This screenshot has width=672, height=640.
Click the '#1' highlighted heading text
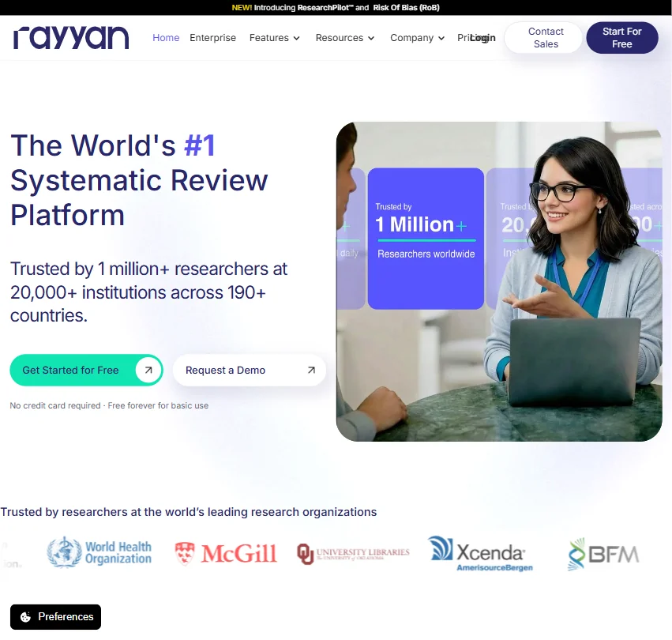[199, 145]
